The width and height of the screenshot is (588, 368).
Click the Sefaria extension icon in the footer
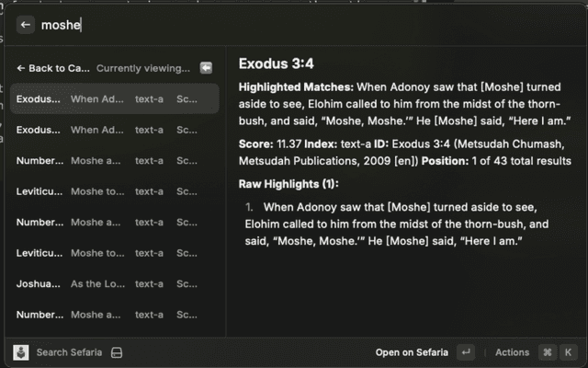click(21, 352)
